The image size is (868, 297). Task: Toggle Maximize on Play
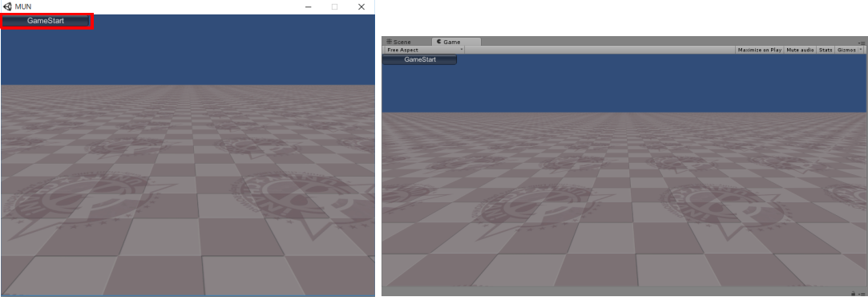point(760,50)
